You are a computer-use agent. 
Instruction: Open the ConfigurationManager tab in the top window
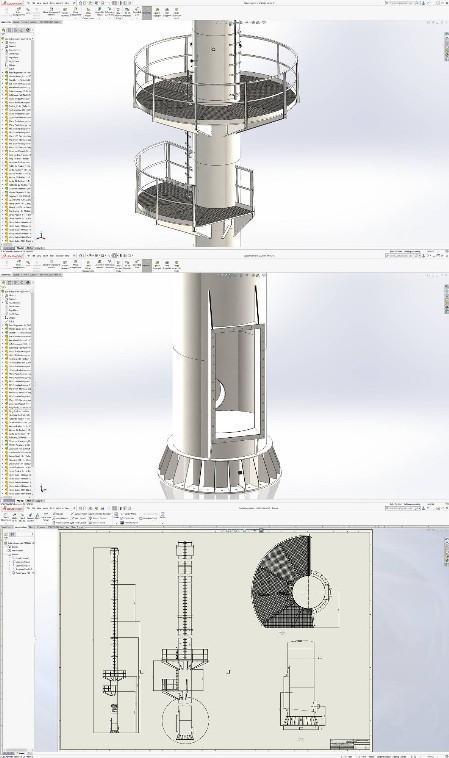(16, 30)
